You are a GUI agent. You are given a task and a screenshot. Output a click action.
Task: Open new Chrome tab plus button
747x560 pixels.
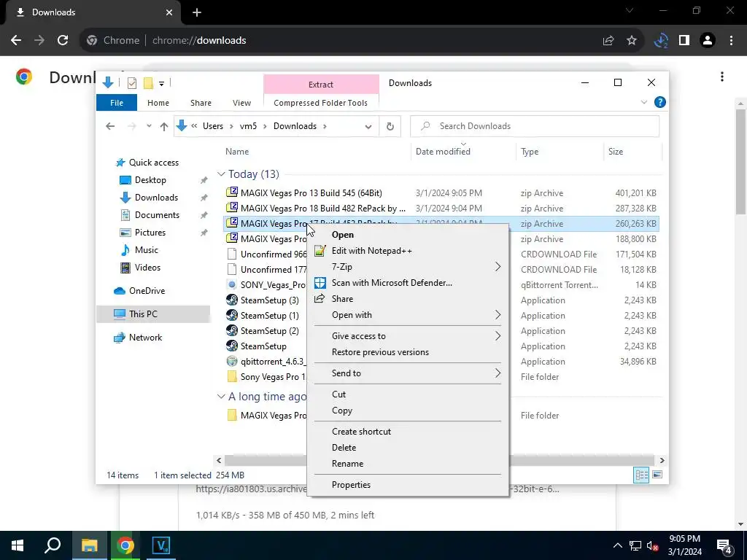coord(197,12)
